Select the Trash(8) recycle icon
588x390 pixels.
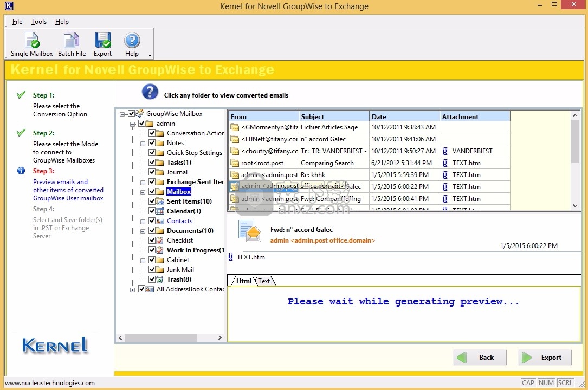point(160,279)
